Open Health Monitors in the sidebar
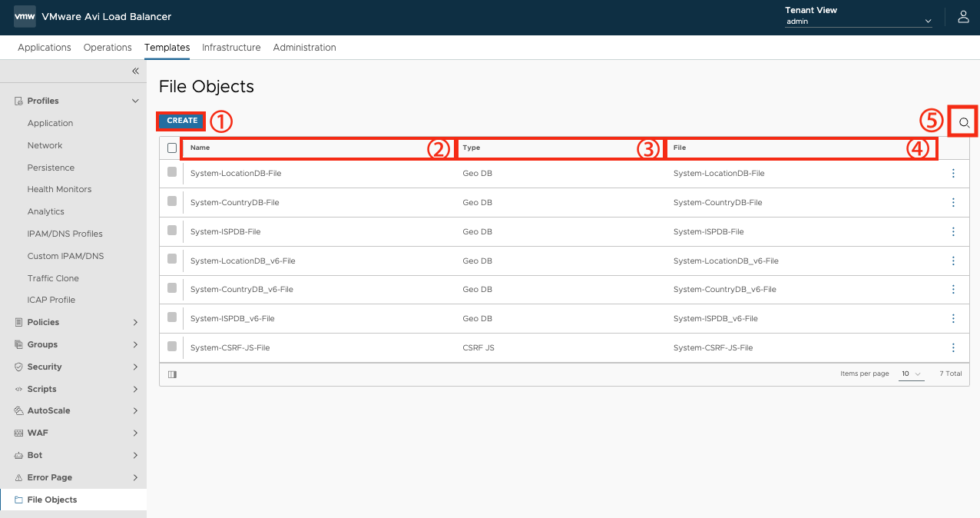Viewport: 980px width, 518px height. (59, 190)
